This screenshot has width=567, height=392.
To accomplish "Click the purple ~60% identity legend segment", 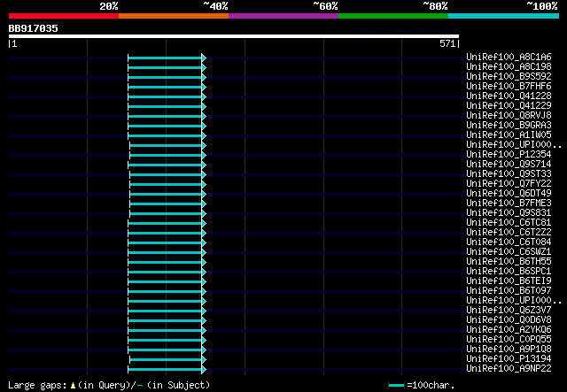I will pos(283,16).
